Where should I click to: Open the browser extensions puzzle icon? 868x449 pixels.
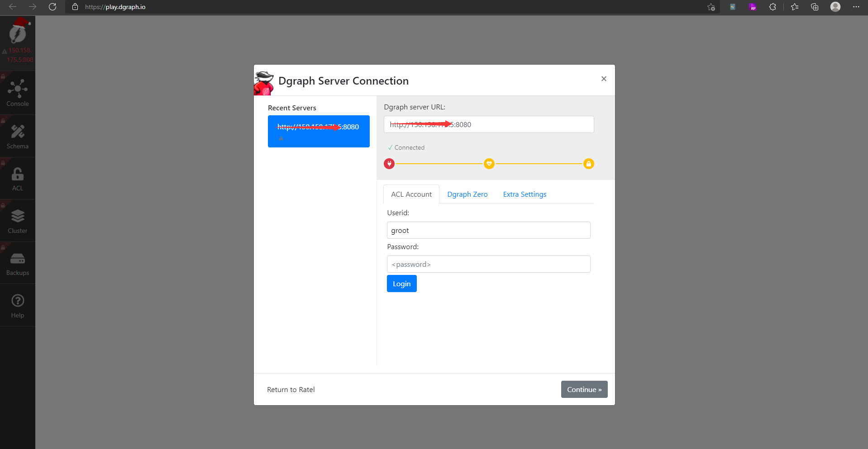pos(773,7)
